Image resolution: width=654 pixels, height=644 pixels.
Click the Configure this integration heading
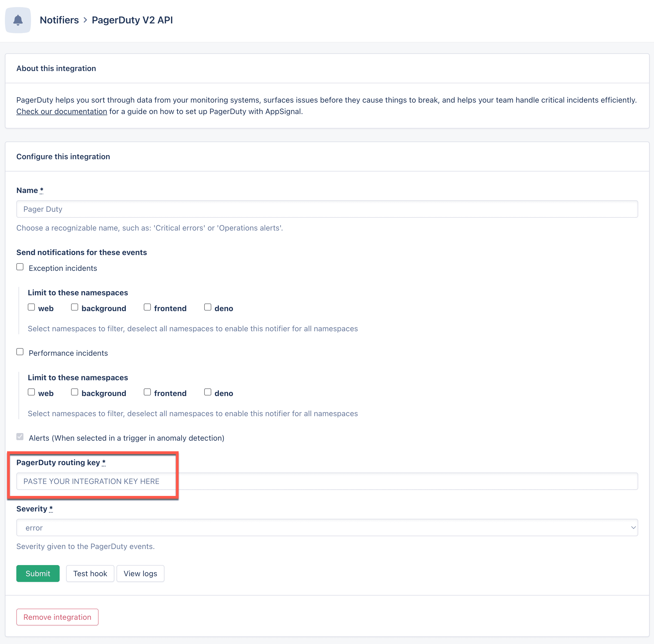pos(63,157)
